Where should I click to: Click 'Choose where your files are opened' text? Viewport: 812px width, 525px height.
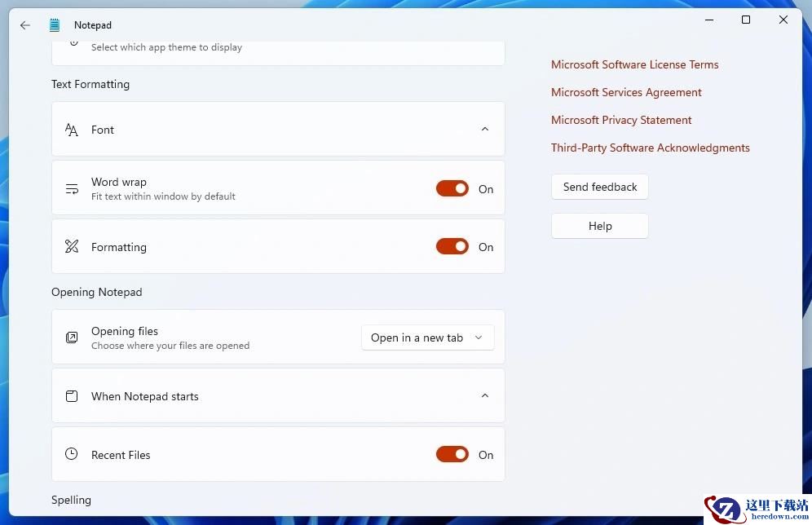pyautogui.click(x=170, y=346)
